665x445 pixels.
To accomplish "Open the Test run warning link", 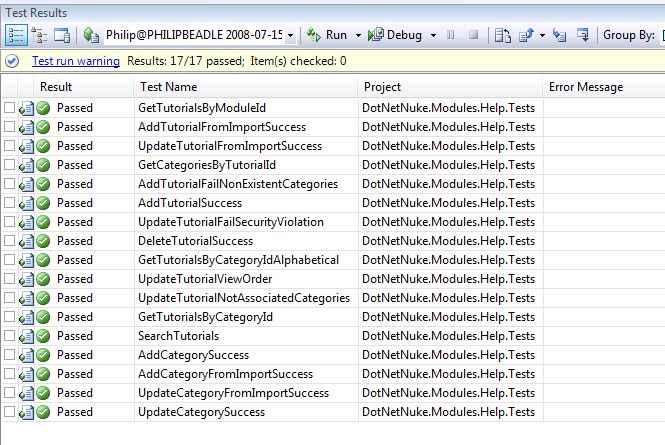I will (76, 61).
